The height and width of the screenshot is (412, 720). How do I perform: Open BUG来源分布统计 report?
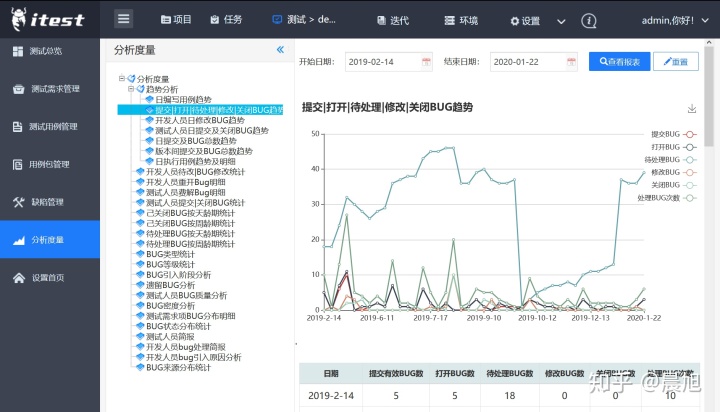click(x=178, y=367)
